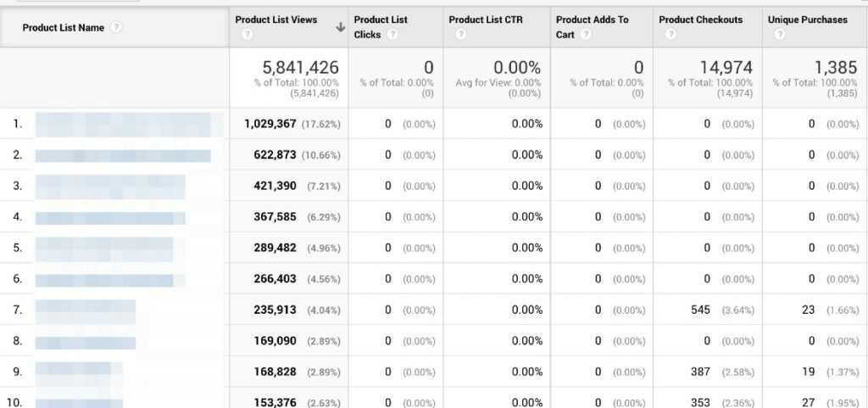
Task: Open the blurred product list name in row 1
Action: pos(123,125)
